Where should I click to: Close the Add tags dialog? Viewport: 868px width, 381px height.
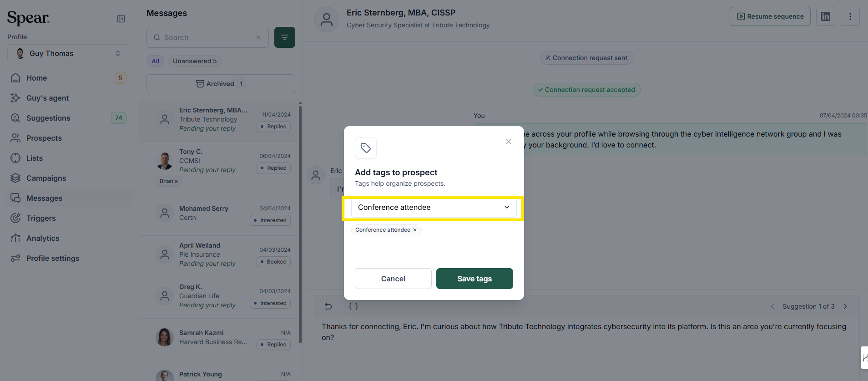click(x=509, y=142)
